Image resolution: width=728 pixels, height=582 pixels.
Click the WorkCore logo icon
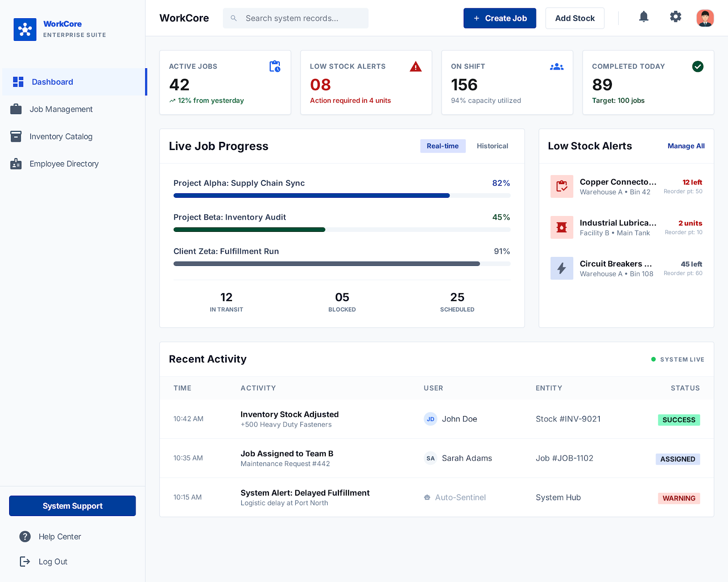25,29
